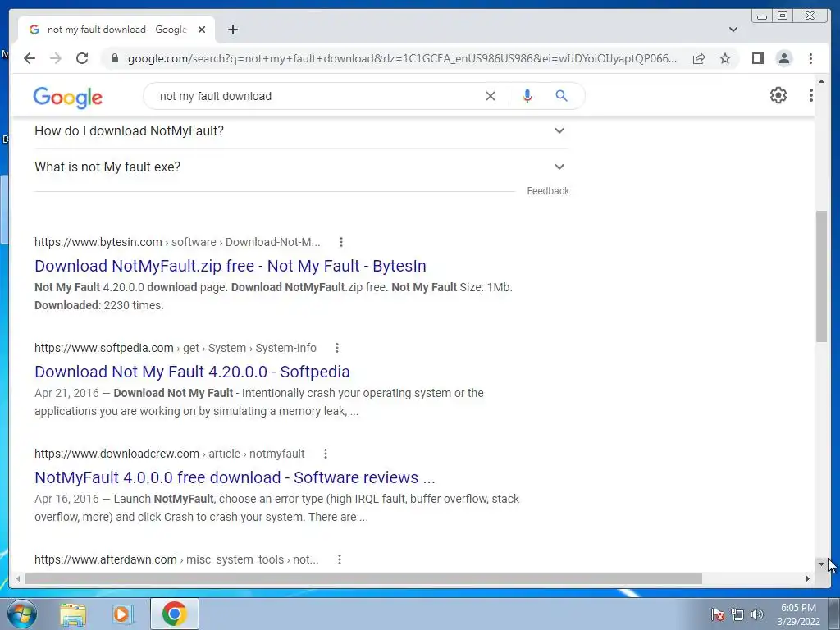840x630 pixels.
Task: Open the site security padlock info
Action: 114,58
